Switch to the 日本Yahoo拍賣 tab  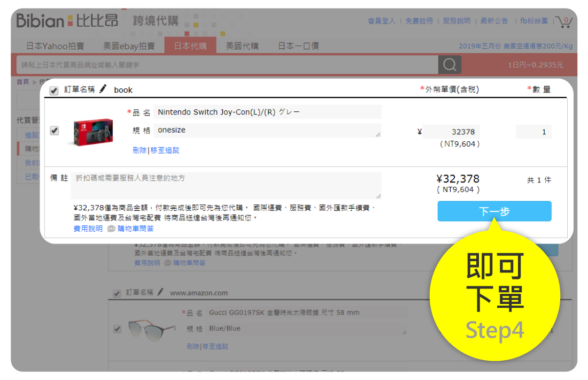(x=55, y=46)
